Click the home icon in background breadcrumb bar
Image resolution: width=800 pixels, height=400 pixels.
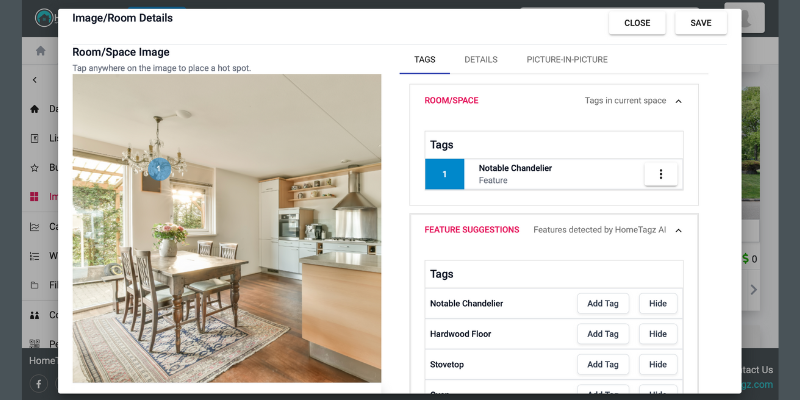coord(40,51)
